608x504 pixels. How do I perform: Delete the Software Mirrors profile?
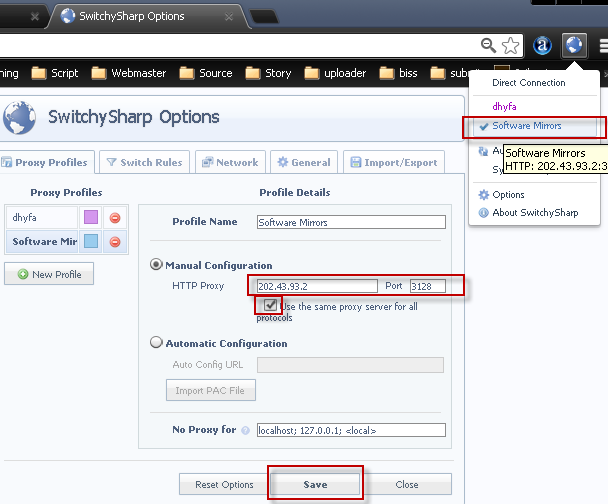pos(115,242)
